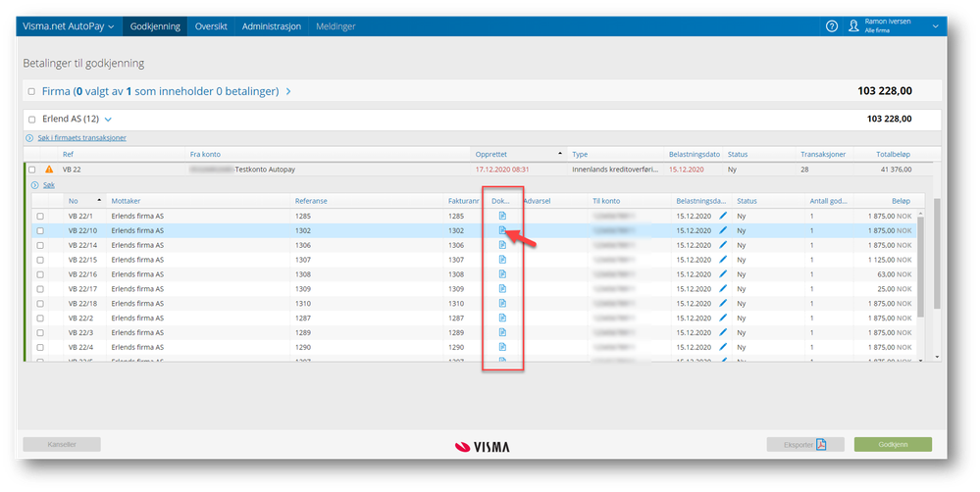Open the document icon for VB 22/17

[x=502, y=288]
